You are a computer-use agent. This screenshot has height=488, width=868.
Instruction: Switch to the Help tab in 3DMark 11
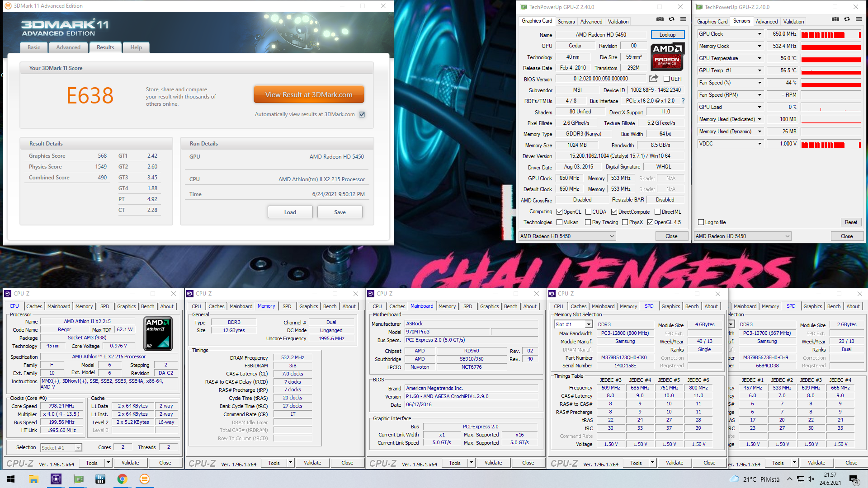pos(136,47)
